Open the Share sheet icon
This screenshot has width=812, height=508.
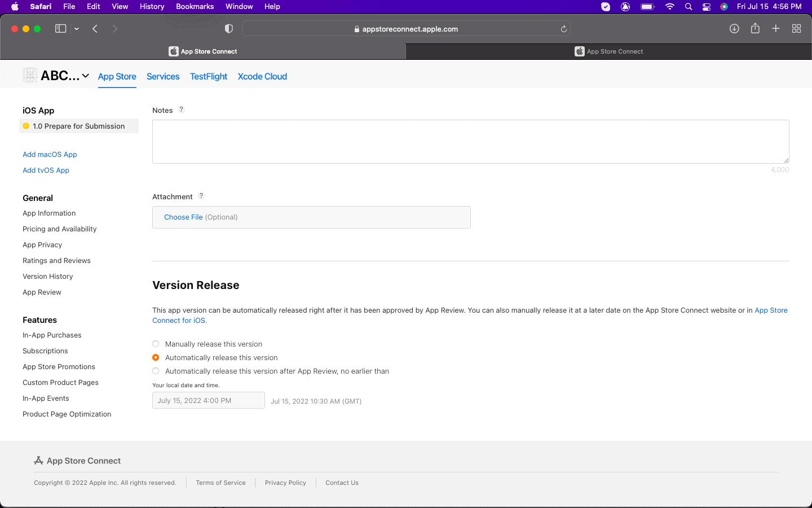tap(755, 28)
